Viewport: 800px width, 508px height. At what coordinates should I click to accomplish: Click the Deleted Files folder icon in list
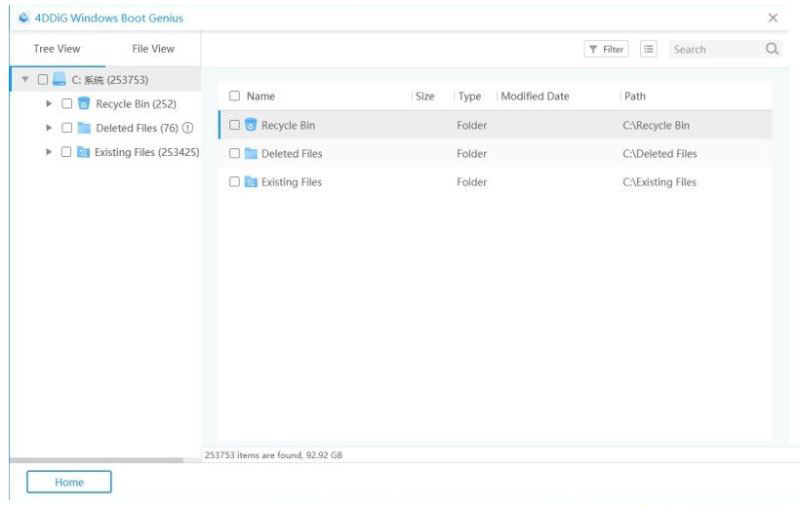(251, 153)
